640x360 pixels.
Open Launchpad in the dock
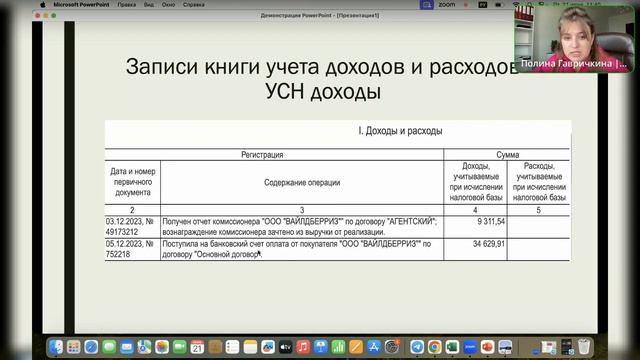(73, 347)
